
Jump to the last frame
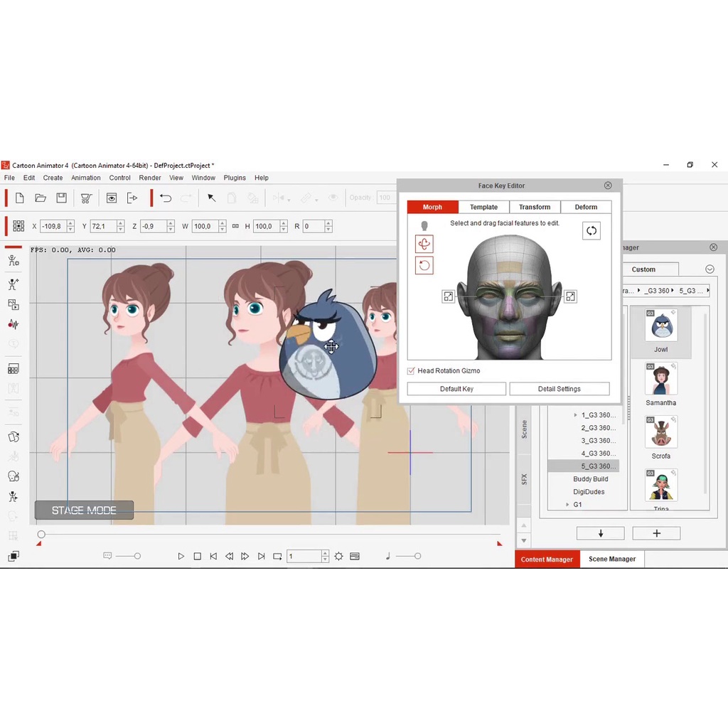pyautogui.click(x=262, y=556)
